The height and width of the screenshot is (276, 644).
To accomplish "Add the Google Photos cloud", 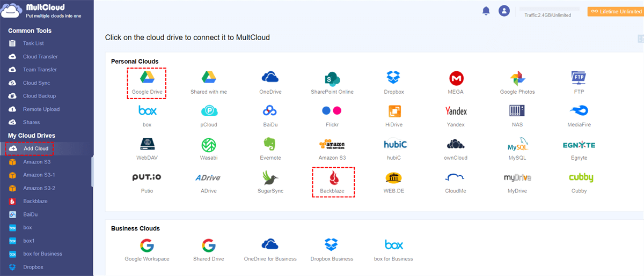I will [517, 83].
